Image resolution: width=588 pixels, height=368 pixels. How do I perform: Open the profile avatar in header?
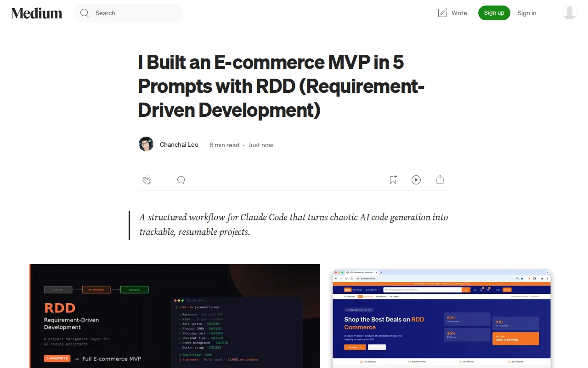570,12
